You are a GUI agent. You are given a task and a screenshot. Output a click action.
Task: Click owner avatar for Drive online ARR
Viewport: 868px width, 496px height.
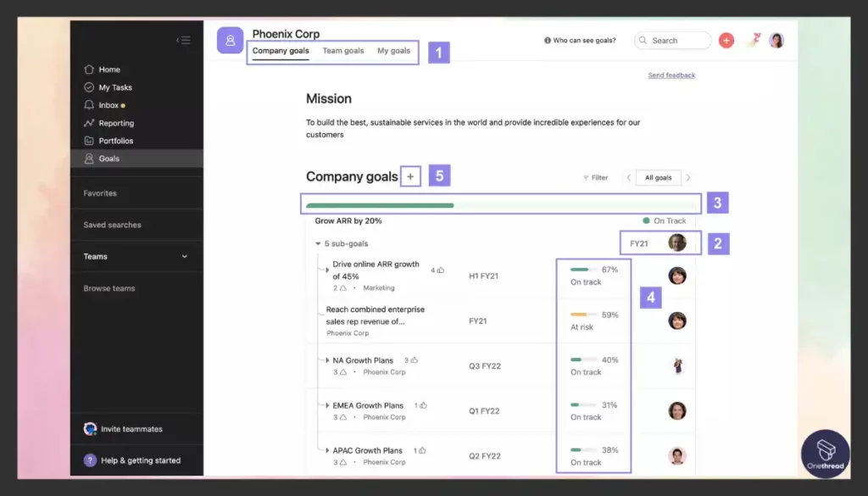tap(677, 275)
